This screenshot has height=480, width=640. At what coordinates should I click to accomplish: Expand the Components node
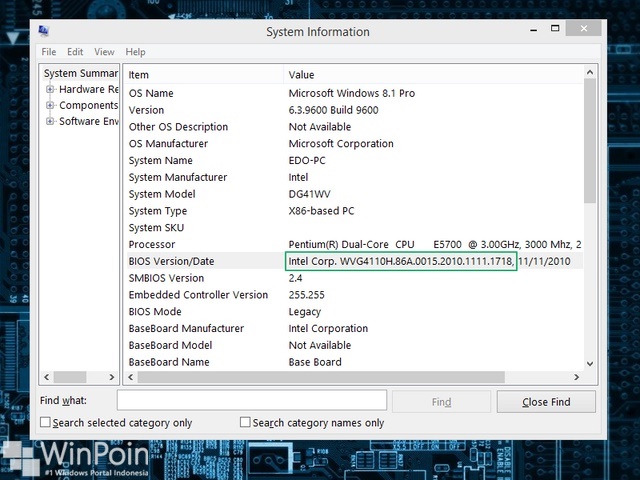(x=50, y=105)
